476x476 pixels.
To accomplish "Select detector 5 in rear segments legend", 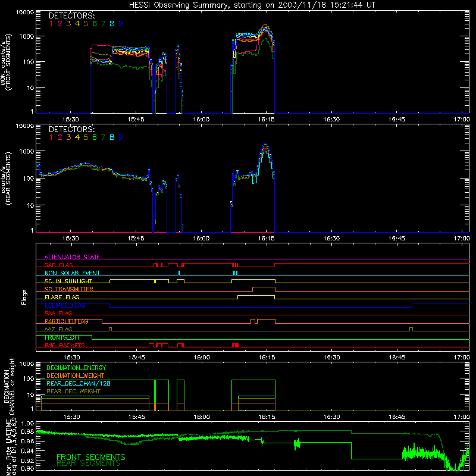I will pos(86,137).
